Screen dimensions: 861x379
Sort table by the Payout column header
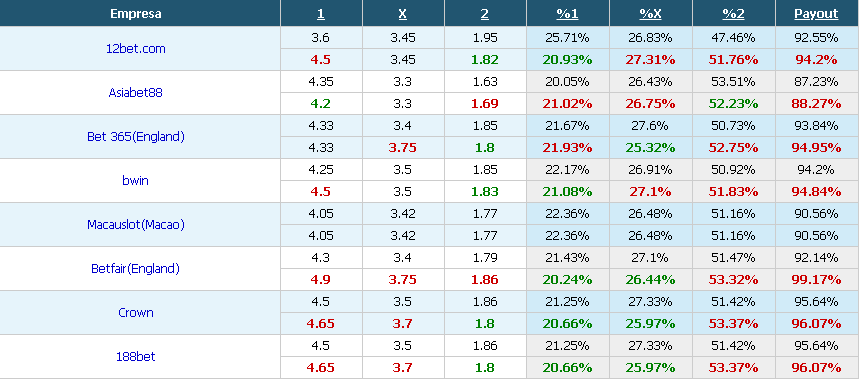[816, 14]
